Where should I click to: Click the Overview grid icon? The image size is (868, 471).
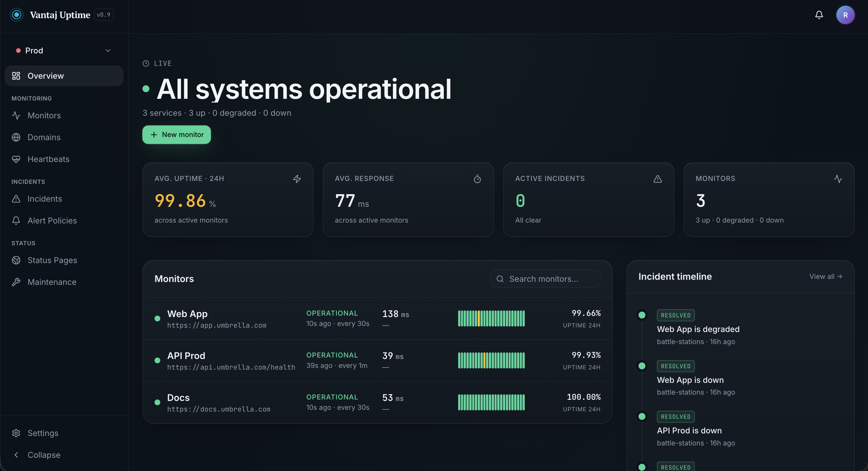point(16,76)
